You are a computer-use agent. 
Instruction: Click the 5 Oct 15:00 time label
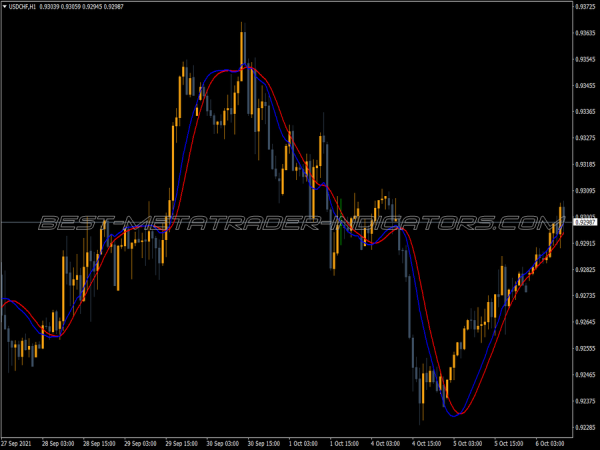[x=509, y=443]
